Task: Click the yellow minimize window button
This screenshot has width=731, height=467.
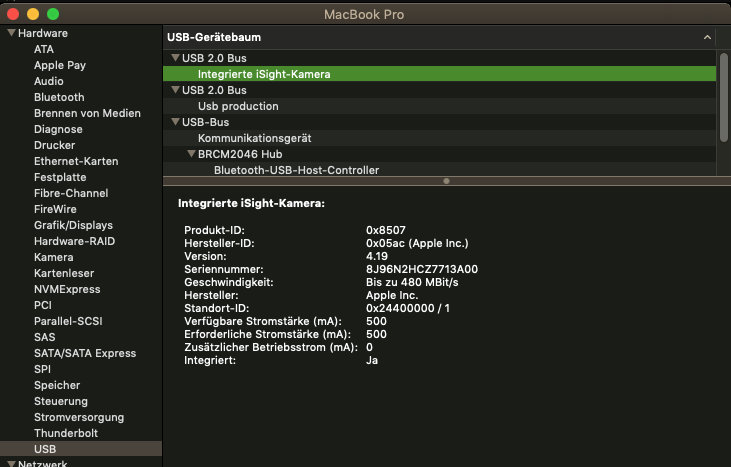Action: click(x=33, y=15)
